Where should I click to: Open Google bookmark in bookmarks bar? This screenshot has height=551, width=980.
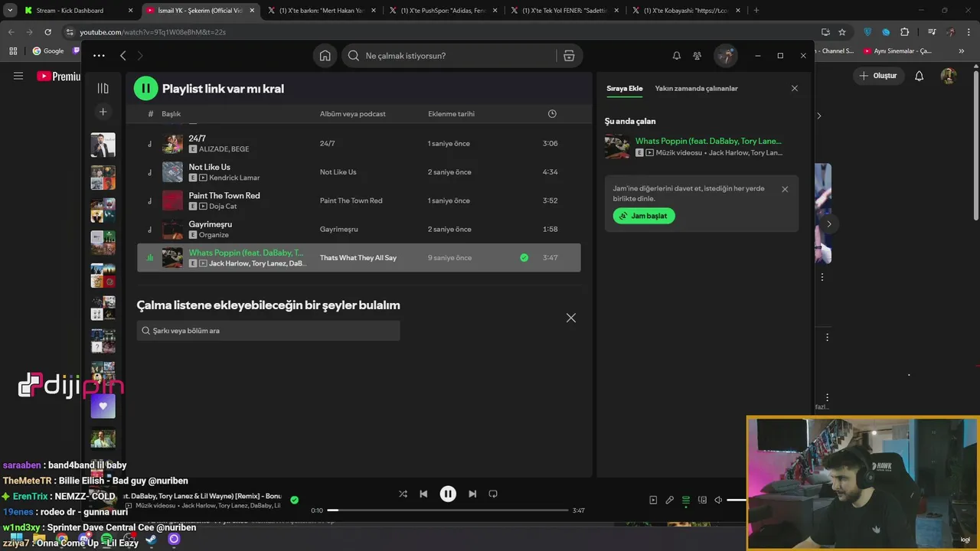48,51
